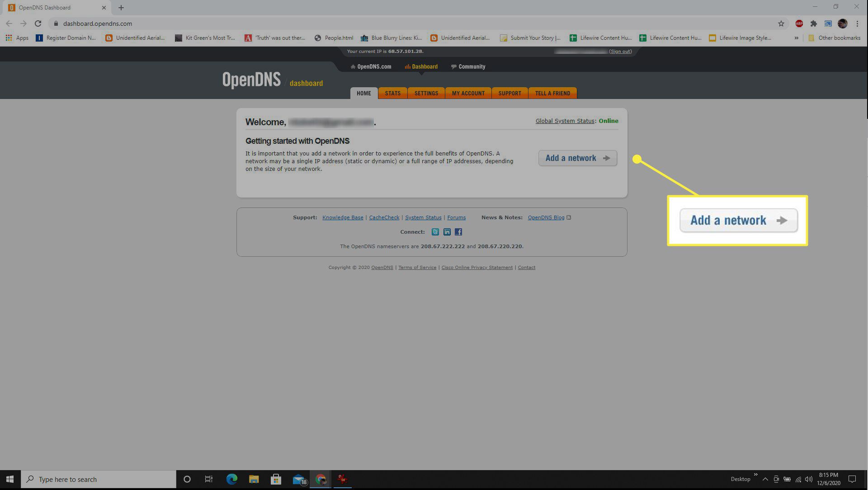Click the CacheCheck diagnostic link
Viewport: 868px width, 490px height.
pos(385,217)
